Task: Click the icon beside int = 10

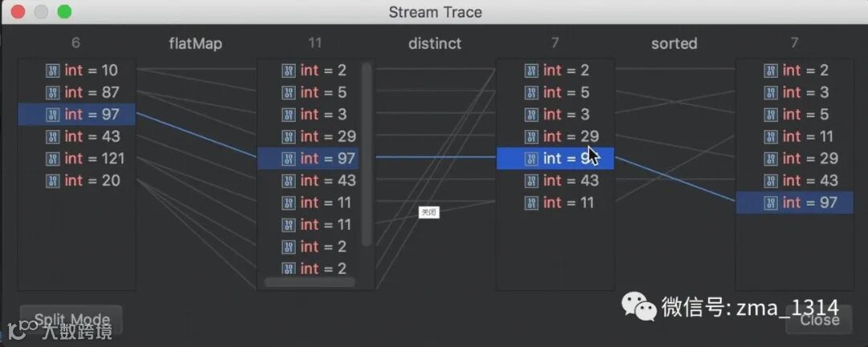Action: coord(52,71)
